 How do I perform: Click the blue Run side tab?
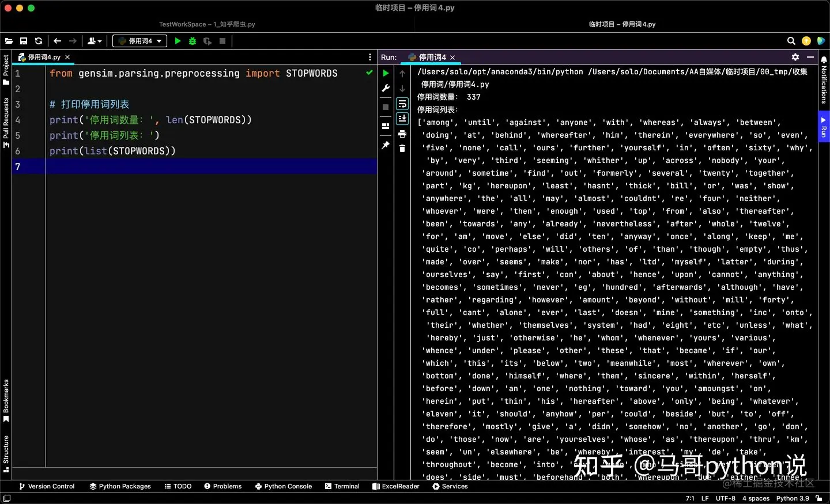click(824, 126)
